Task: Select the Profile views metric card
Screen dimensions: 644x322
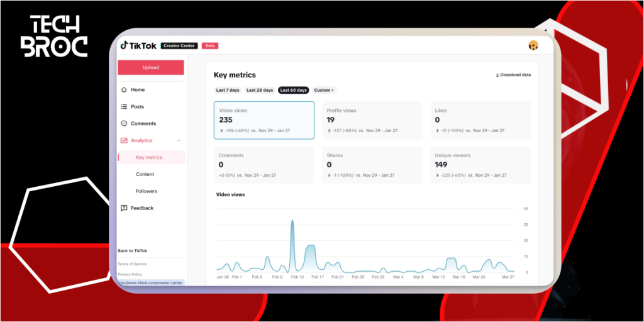Action: [372, 120]
